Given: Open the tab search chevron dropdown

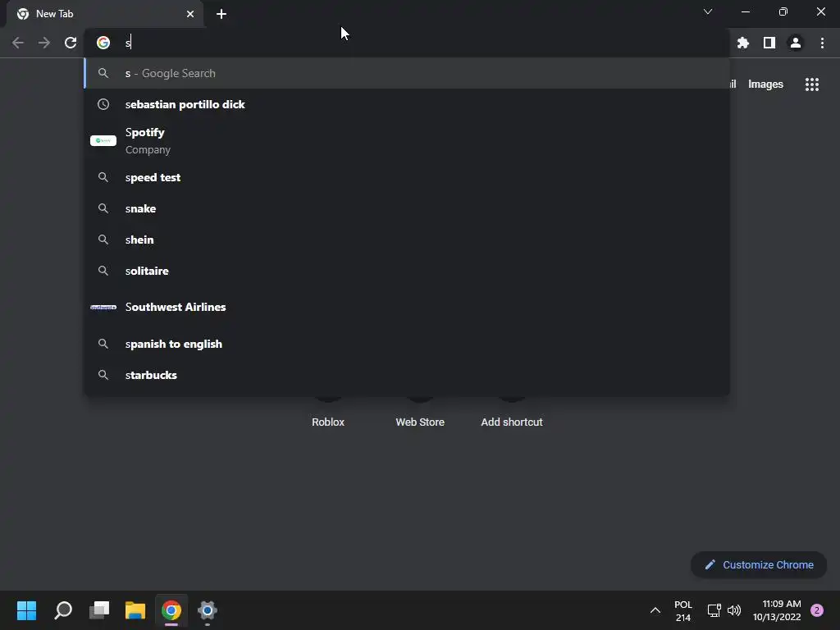Looking at the screenshot, I should [x=708, y=11].
